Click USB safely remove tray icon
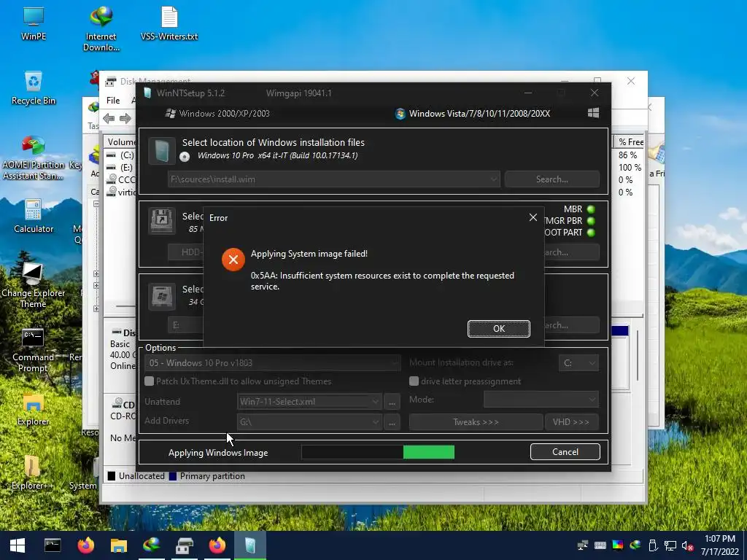747x560 pixels. coord(653,545)
